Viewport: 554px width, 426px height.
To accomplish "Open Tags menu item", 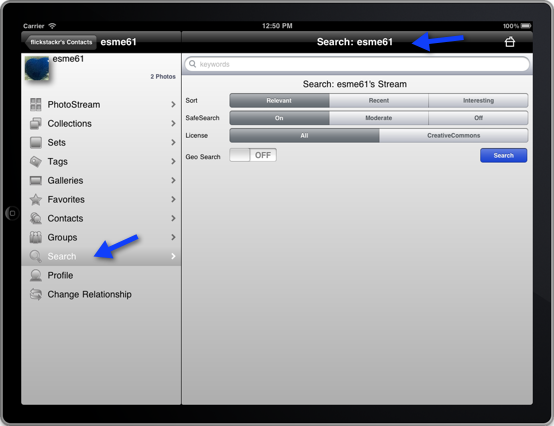I will coord(101,162).
